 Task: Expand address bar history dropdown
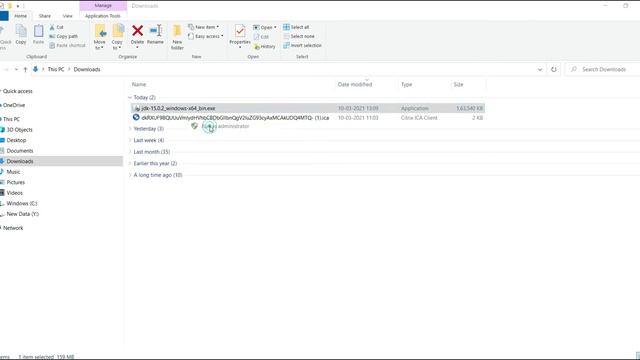[540, 69]
